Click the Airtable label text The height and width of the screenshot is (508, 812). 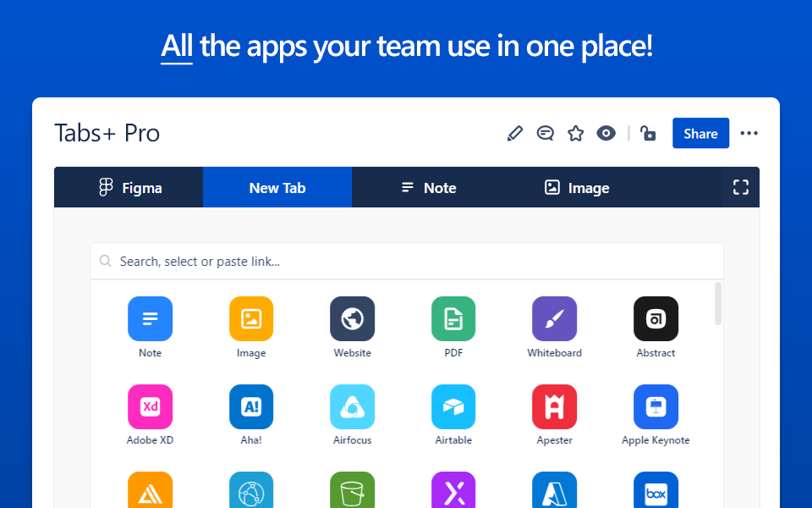(453, 440)
